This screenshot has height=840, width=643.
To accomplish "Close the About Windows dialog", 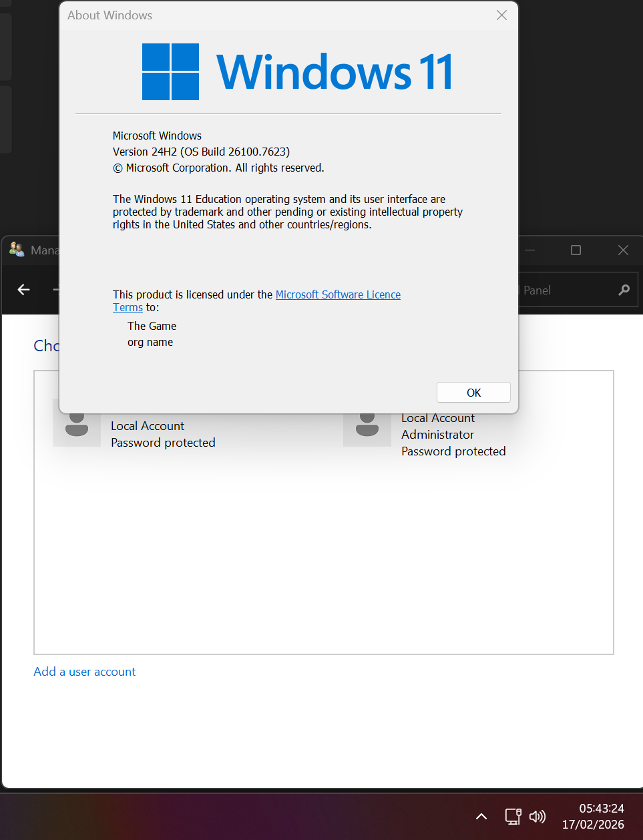I will tap(501, 15).
